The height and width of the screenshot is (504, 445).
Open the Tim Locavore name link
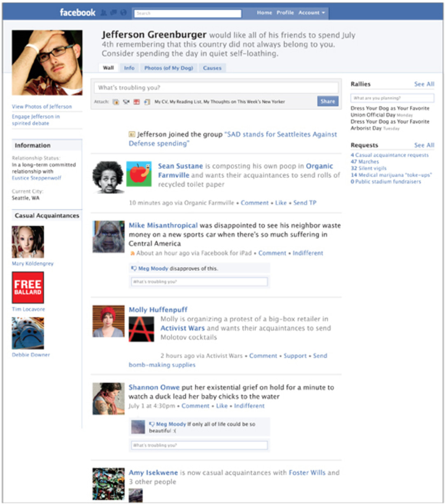[28, 309]
